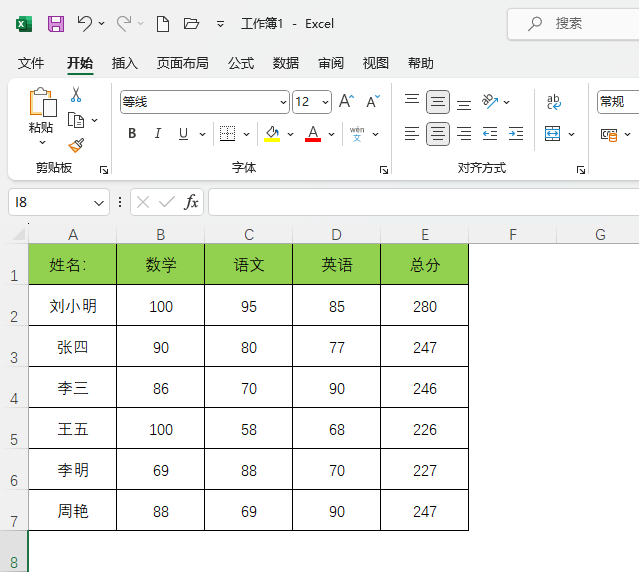Toggle Italic formatting
Screen dimensions: 639x572
pyautogui.click(x=158, y=134)
